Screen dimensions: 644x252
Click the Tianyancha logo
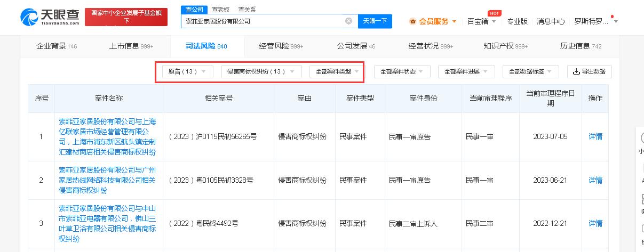(x=49, y=18)
